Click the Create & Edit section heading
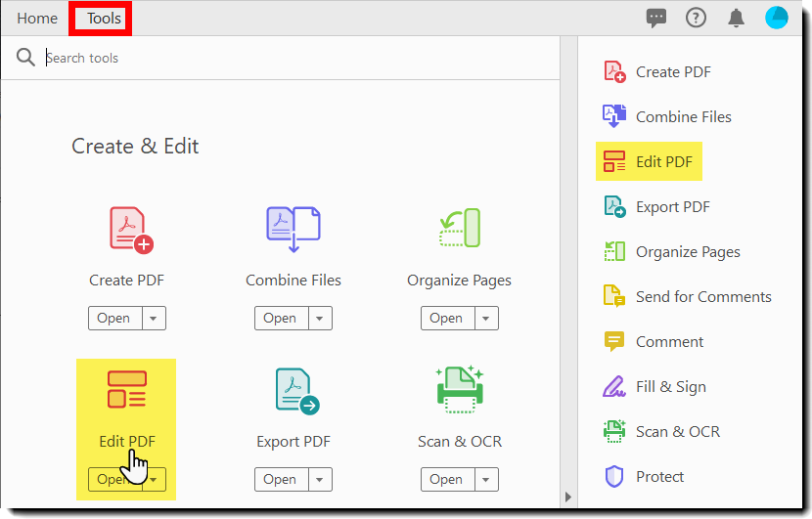This screenshot has width=812, height=519. [135, 146]
